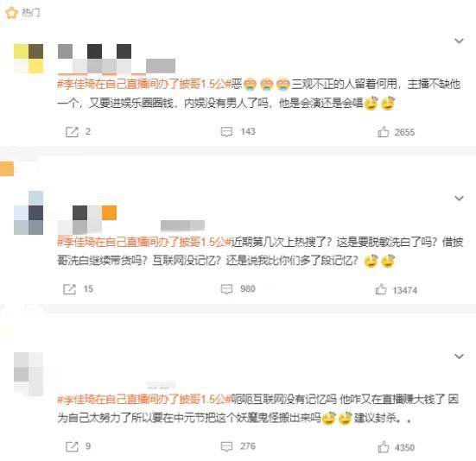Open the hashtag link in the first post
The width and height of the screenshot is (476, 461).
(x=144, y=84)
